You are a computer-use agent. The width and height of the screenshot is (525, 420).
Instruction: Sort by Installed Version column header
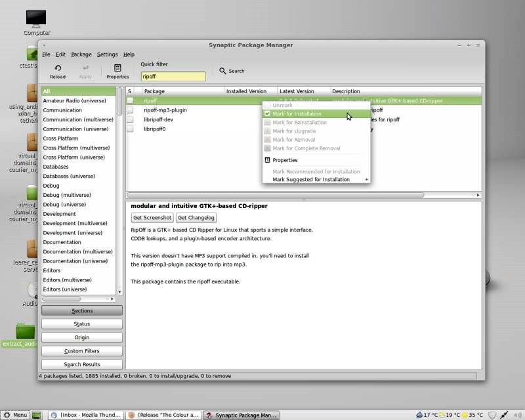click(251, 91)
